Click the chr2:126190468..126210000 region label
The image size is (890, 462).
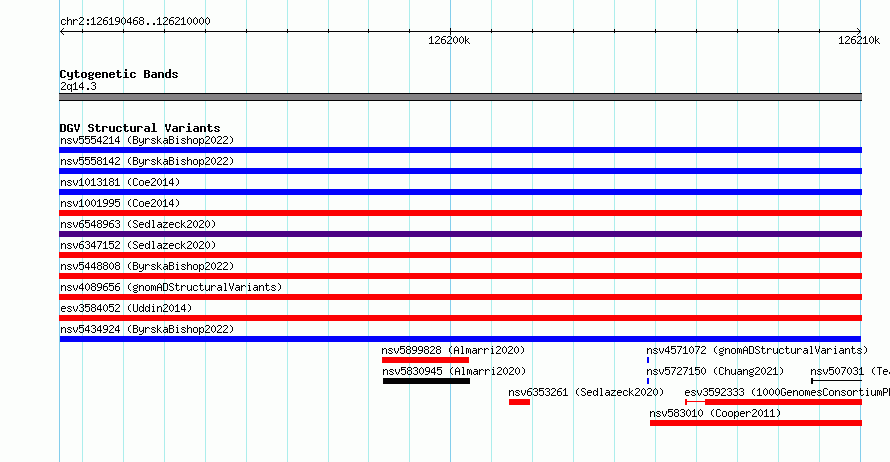tap(135, 21)
